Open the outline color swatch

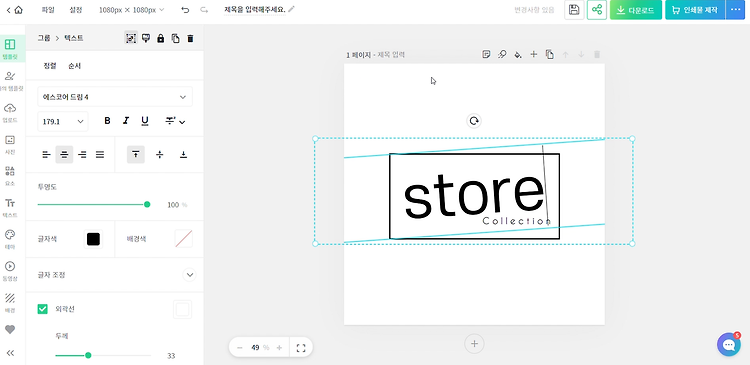tap(182, 309)
